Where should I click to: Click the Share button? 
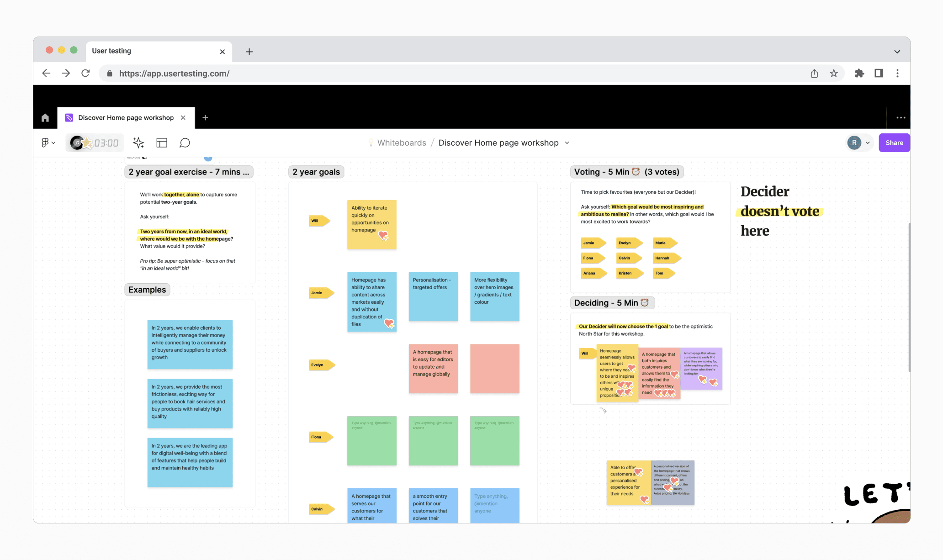tap(894, 143)
